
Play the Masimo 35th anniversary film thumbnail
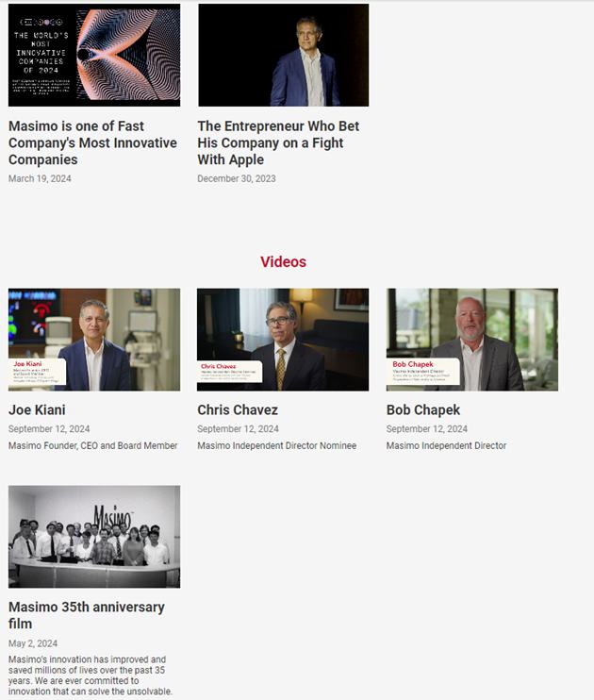click(94, 537)
